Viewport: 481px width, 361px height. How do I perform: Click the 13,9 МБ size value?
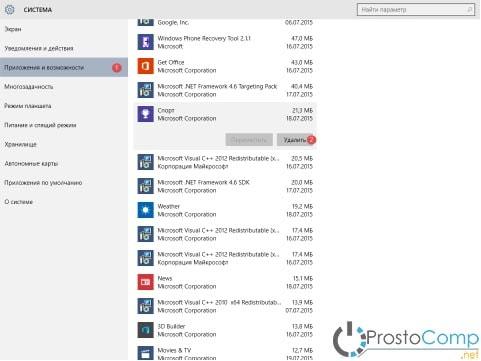pos(302,302)
